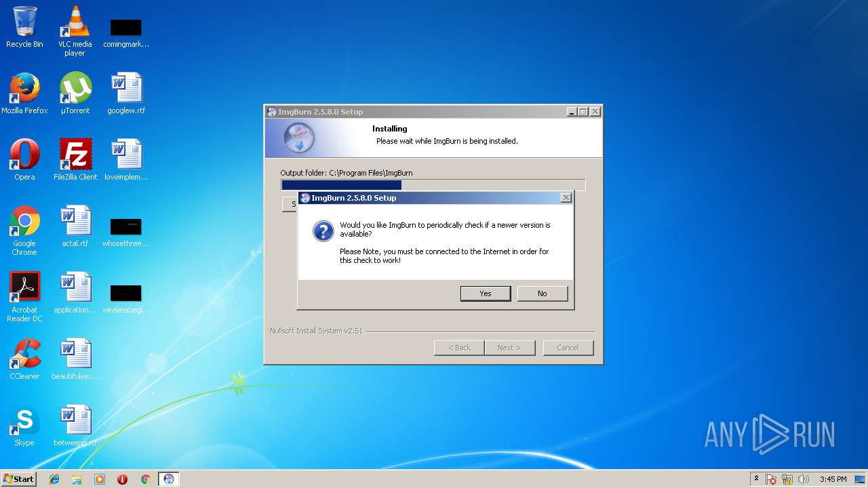This screenshot has width=868, height=488.
Task: Select the loveimplem document icon
Action: [x=126, y=160]
